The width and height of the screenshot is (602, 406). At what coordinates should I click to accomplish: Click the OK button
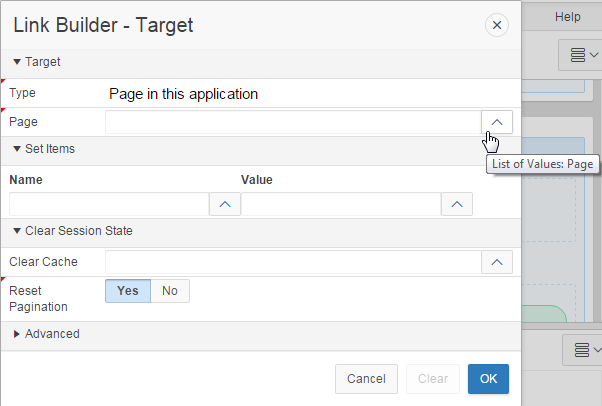(488, 379)
